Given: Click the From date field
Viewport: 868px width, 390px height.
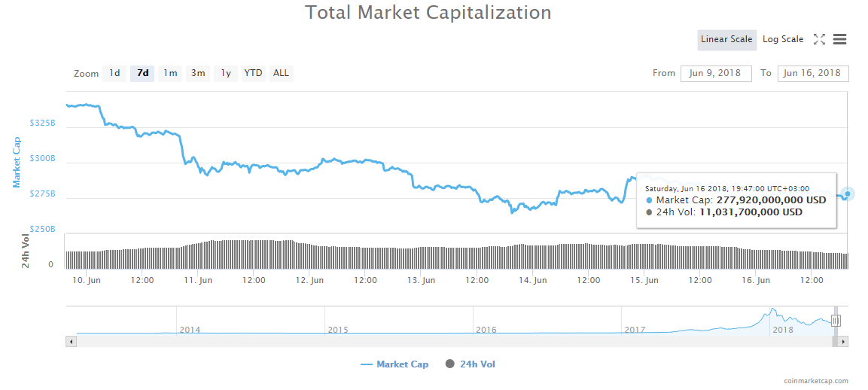Looking at the screenshot, I should (715, 73).
